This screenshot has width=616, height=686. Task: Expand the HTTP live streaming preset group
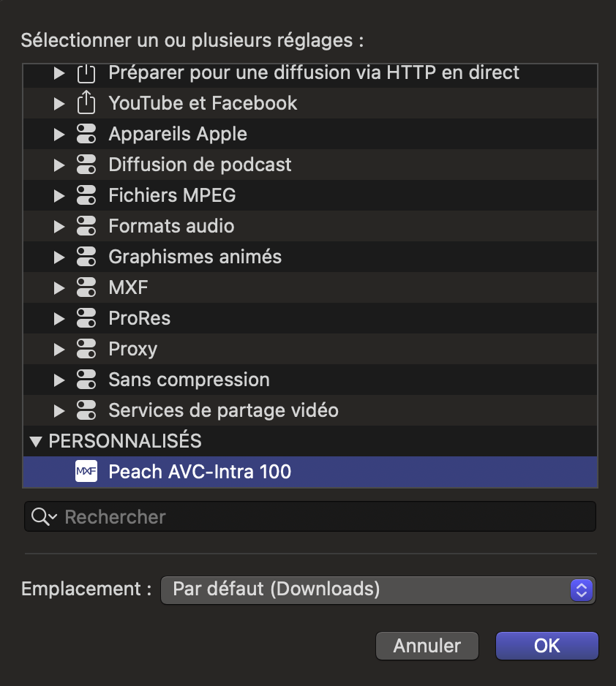59,73
